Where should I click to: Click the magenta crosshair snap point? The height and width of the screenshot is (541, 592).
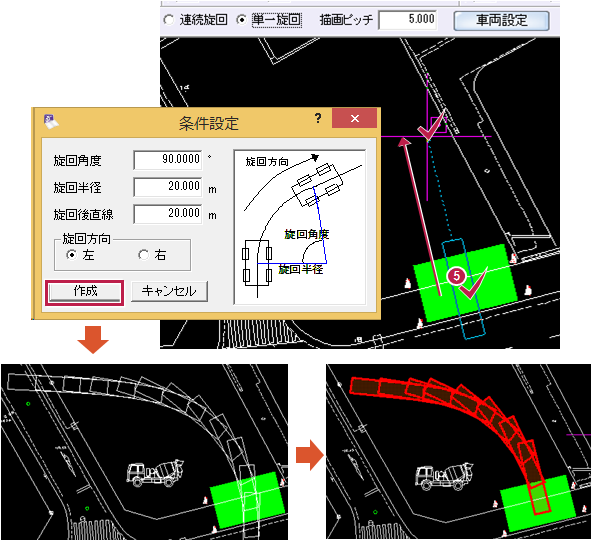coord(427,137)
